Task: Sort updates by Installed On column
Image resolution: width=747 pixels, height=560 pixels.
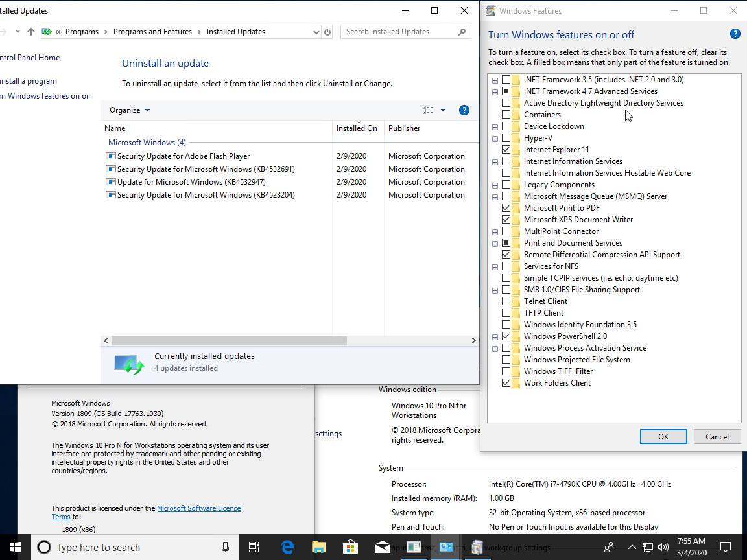Action: [x=358, y=128]
